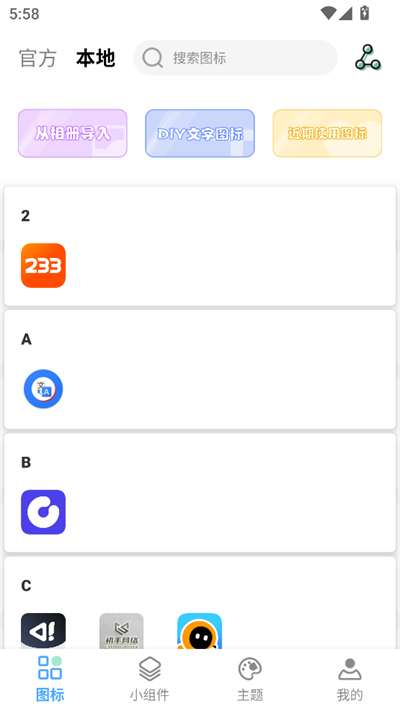This screenshot has width=400, height=711.
Task: Open the share nodes icon at top right
Action: coord(368,58)
